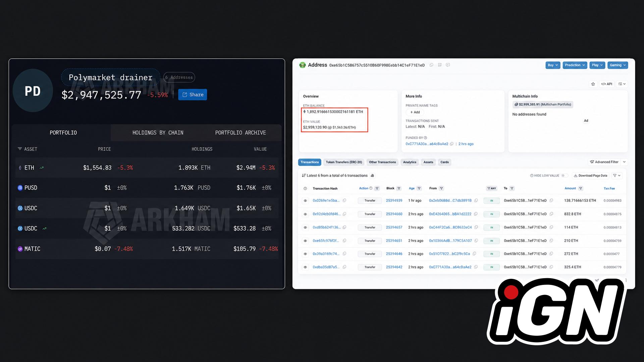The image size is (644, 362).
Task: Switch to the Analytics tab
Action: (410, 162)
